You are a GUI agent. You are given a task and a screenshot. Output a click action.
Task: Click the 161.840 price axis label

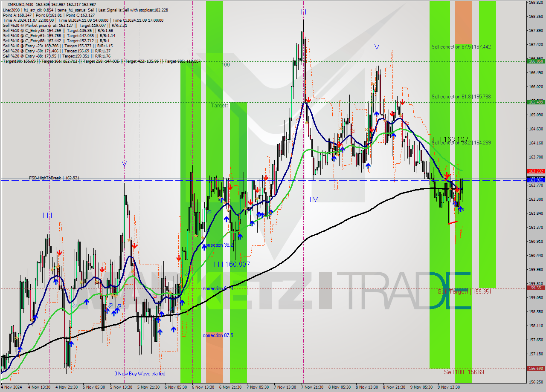(536, 213)
